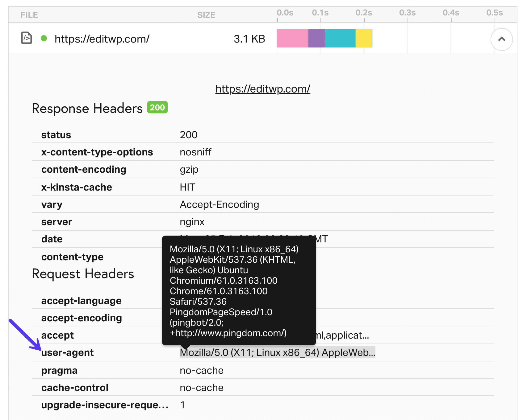This screenshot has width=523, height=420.
Task: Click the file type icon next to editwp.com
Action: pyautogui.click(x=26, y=38)
